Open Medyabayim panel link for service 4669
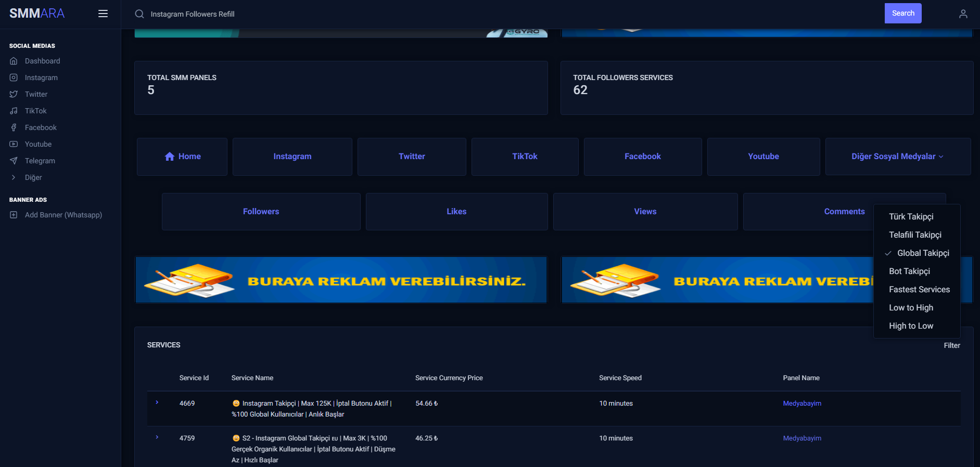 coord(802,404)
